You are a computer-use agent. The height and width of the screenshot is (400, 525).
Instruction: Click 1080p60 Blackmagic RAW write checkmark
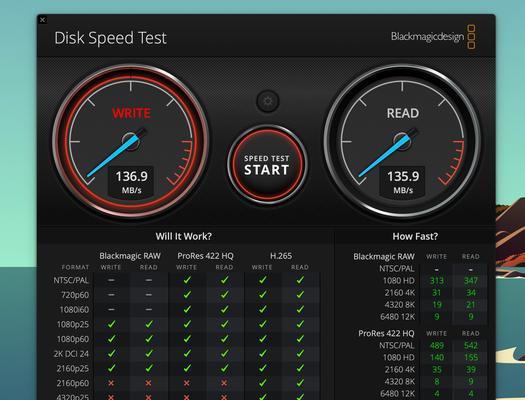[111, 339]
